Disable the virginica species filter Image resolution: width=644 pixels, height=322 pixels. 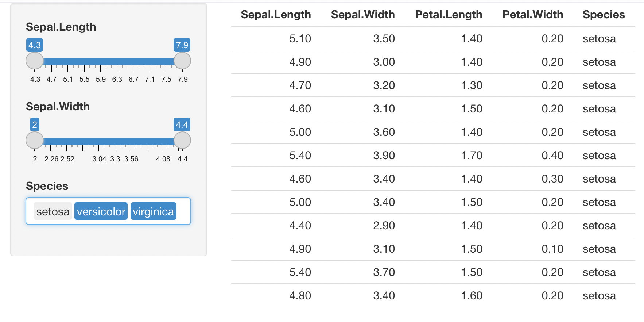pyautogui.click(x=154, y=211)
